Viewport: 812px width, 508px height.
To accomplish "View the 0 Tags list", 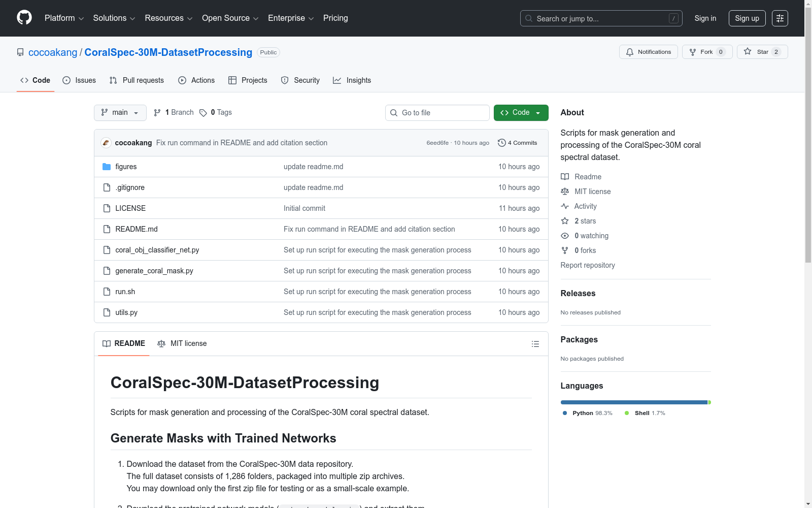I will tap(216, 113).
